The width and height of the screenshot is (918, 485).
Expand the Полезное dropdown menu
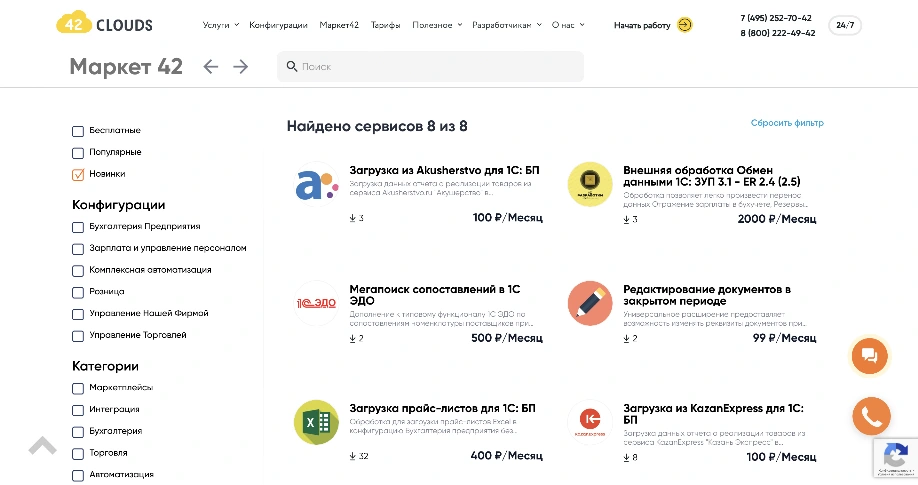click(x=437, y=25)
